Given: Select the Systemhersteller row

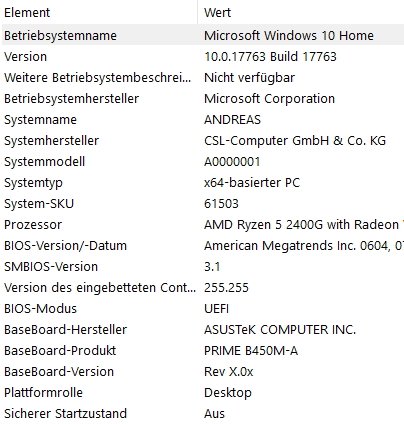Looking at the screenshot, I should click(203, 140).
